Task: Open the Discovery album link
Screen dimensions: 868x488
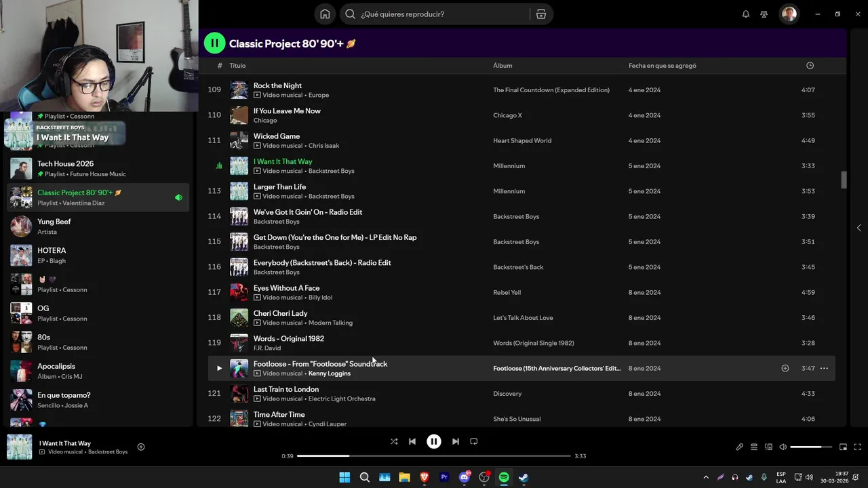Action: tap(507, 394)
